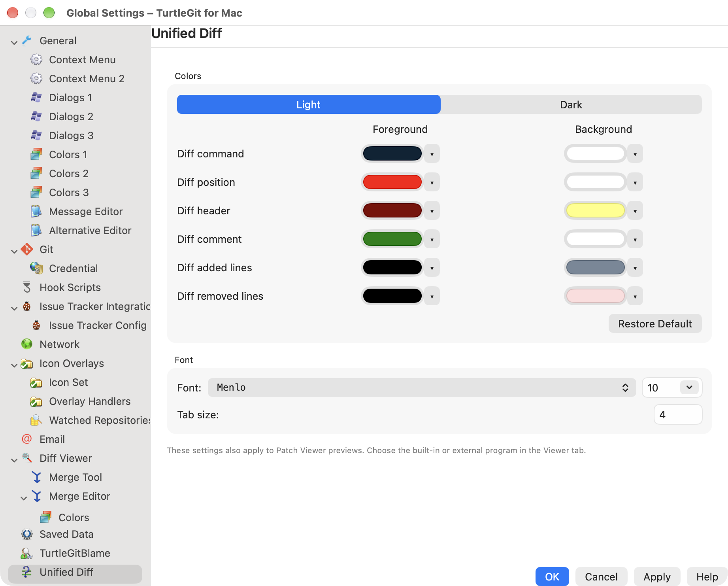Click the Restore Default button
The height and width of the screenshot is (586, 728).
(x=655, y=323)
